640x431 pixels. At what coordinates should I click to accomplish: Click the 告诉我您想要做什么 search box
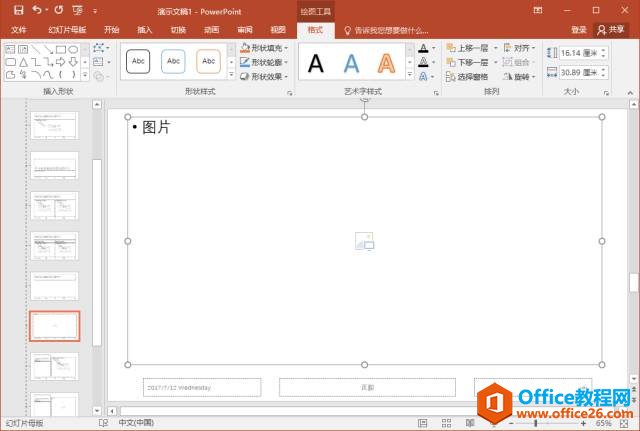coord(387,30)
